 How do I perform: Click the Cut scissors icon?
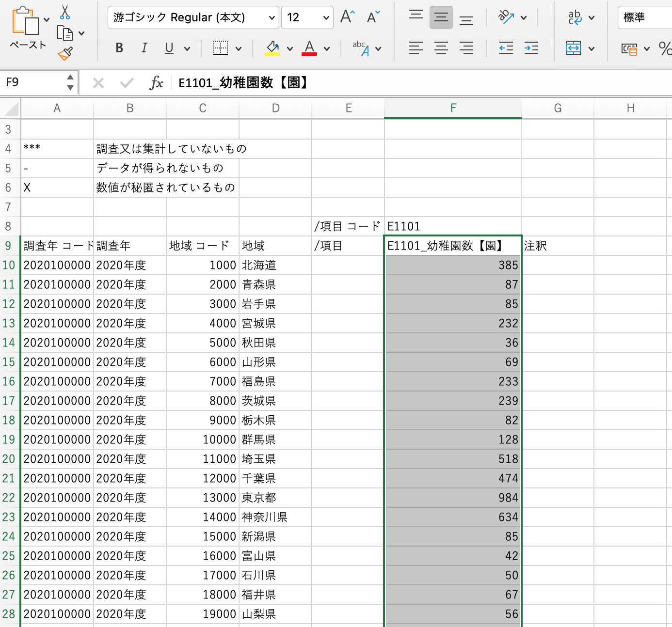[65, 12]
